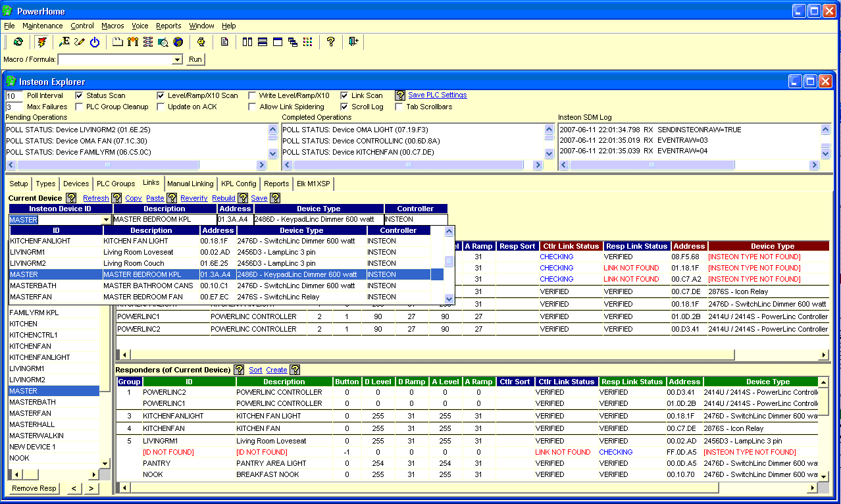The width and height of the screenshot is (841, 504).
Task: Click the blue power toolbar icon
Action: click(95, 42)
